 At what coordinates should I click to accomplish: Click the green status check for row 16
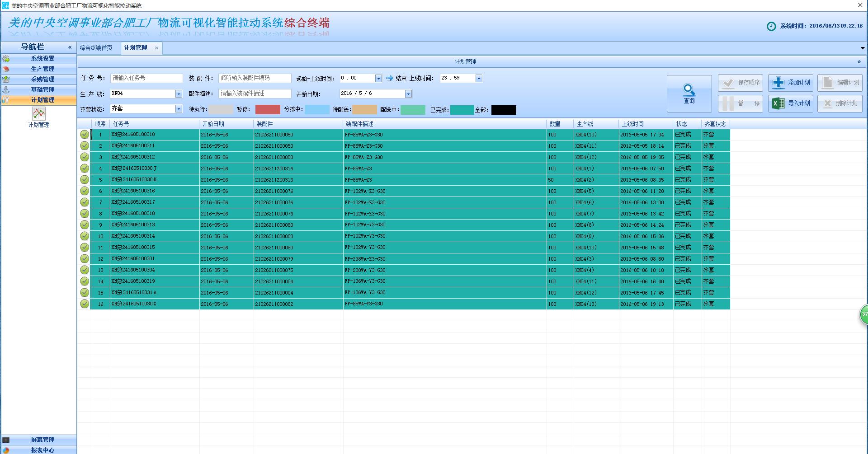click(85, 304)
